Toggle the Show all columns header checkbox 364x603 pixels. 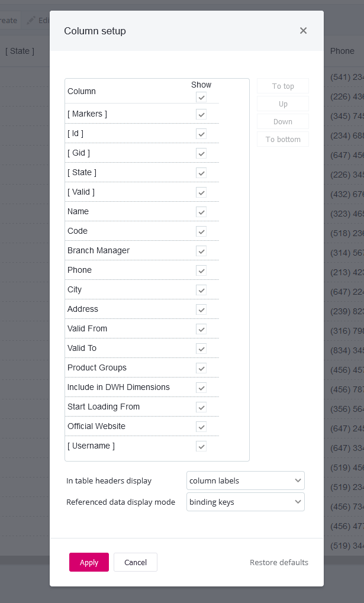coord(201,97)
